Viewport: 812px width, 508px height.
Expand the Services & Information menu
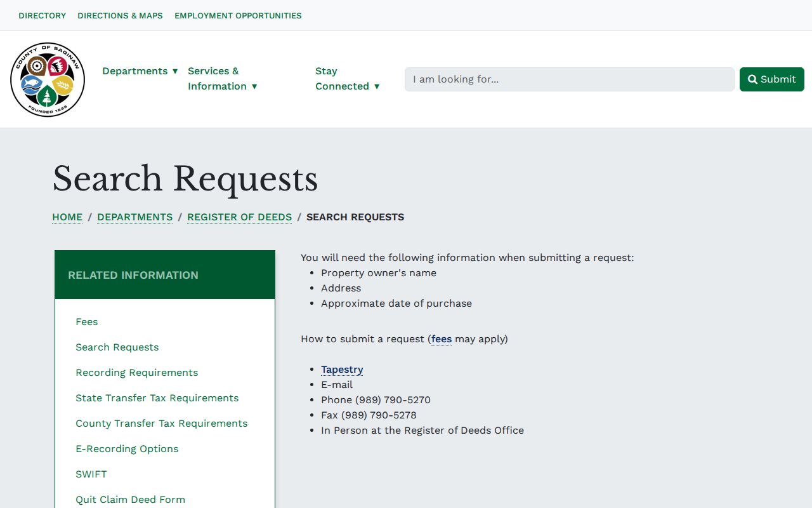click(x=223, y=79)
